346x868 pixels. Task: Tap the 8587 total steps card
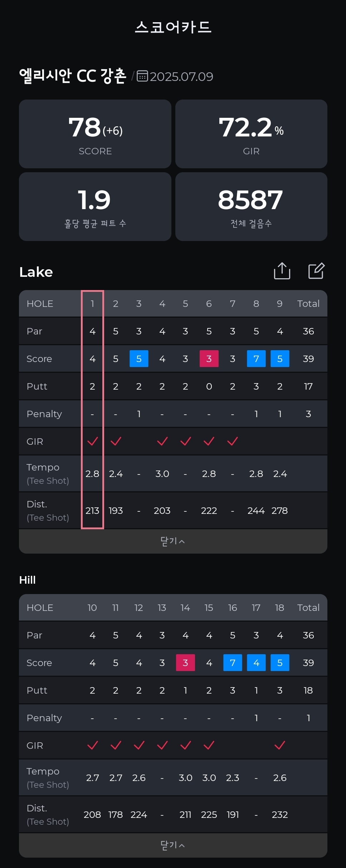point(251,207)
